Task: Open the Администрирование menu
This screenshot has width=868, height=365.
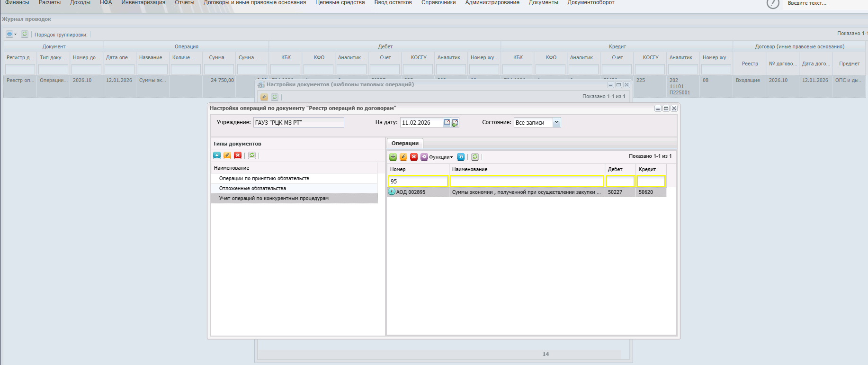Action: (x=492, y=3)
